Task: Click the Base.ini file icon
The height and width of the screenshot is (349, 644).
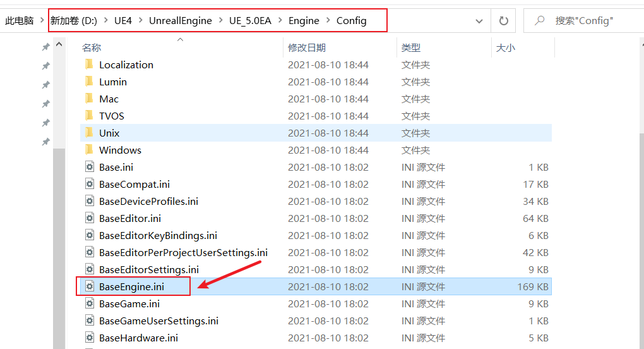Action: coord(90,167)
